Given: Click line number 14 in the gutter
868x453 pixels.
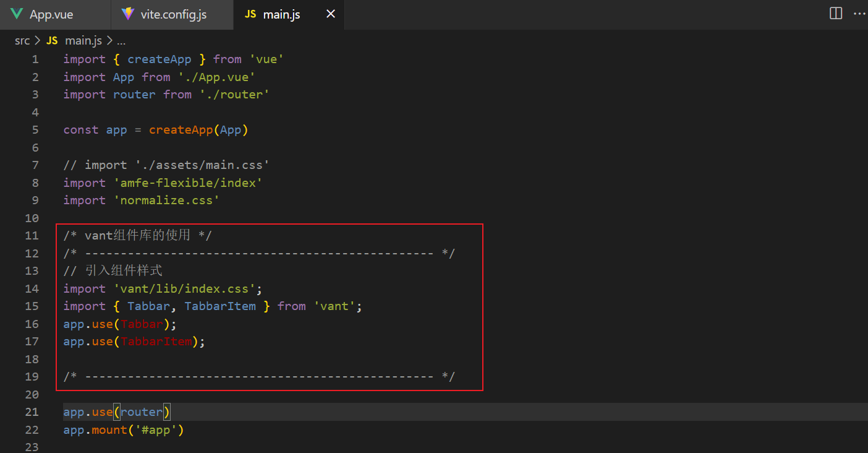Looking at the screenshot, I should (32, 289).
